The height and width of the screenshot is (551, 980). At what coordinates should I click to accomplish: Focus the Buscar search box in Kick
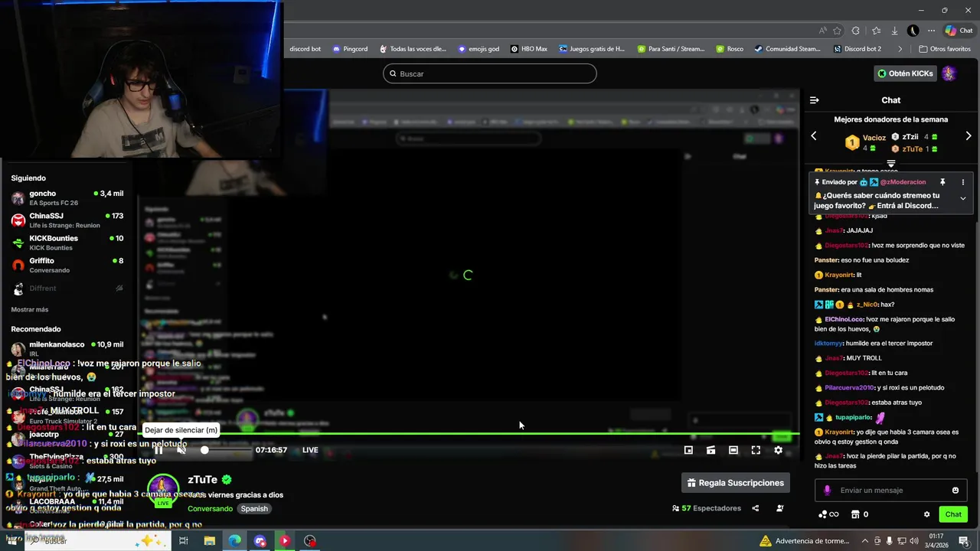pos(490,73)
